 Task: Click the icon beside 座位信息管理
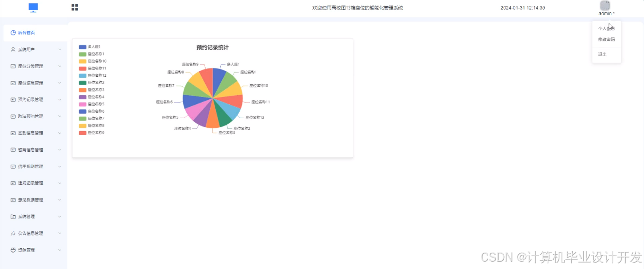tap(13, 83)
